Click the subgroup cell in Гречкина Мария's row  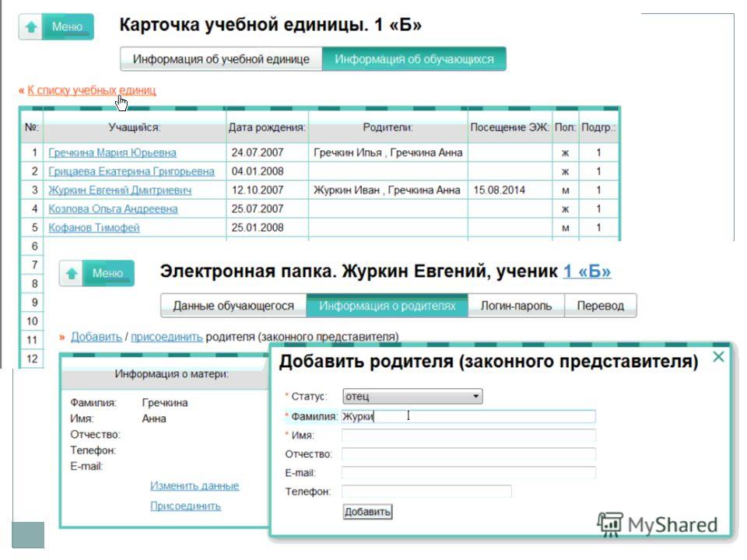tap(599, 152)
